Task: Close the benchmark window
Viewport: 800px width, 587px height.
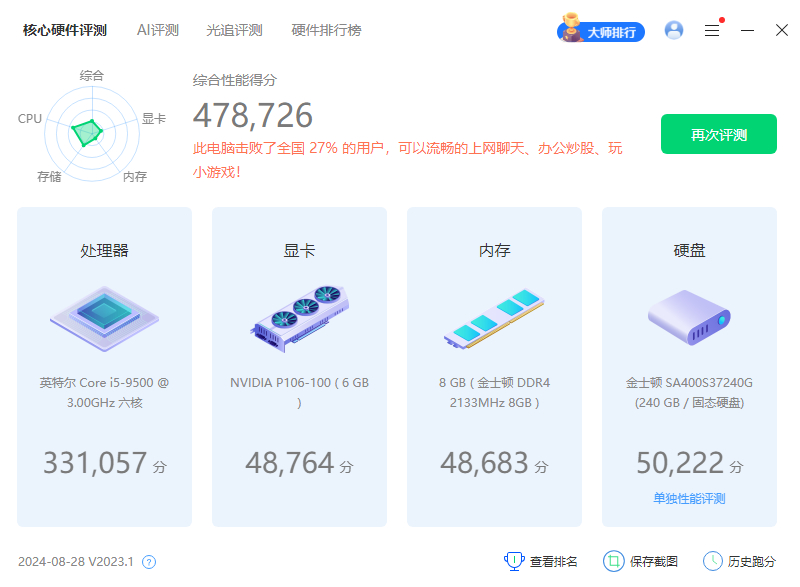Action: pyautogui.click(x=782, y=30)
